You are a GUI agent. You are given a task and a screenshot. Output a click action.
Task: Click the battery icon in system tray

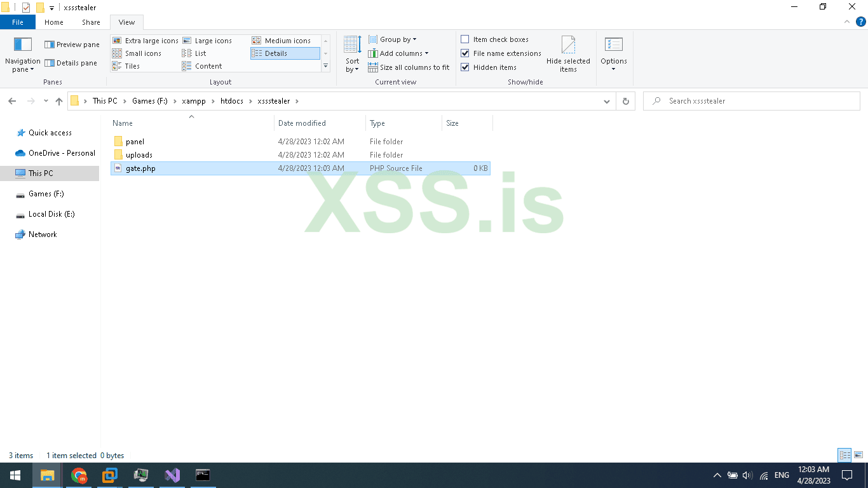(x=732, y=475)
